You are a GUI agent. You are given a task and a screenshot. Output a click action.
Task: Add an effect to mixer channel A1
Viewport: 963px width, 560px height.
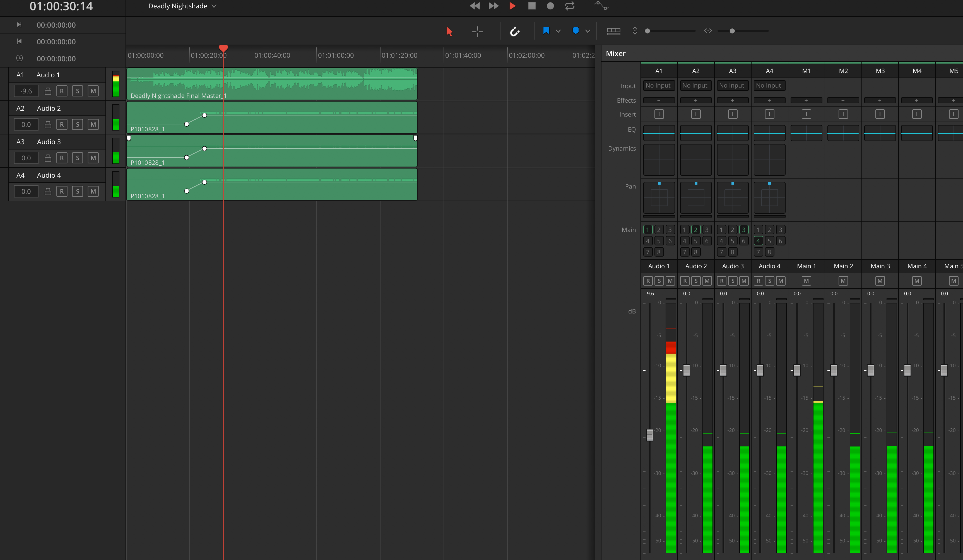click(x=659, y=100)
